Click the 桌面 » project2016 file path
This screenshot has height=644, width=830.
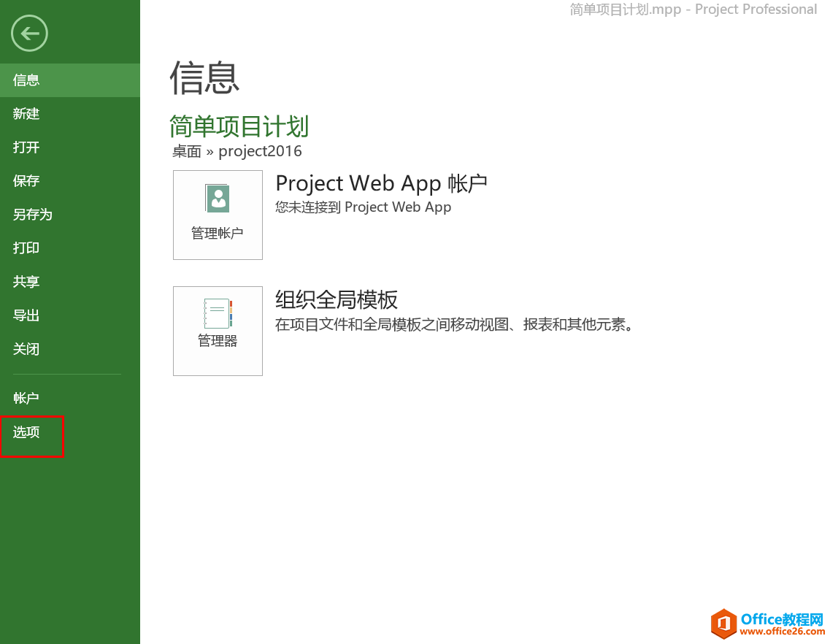tap(237, 151)
